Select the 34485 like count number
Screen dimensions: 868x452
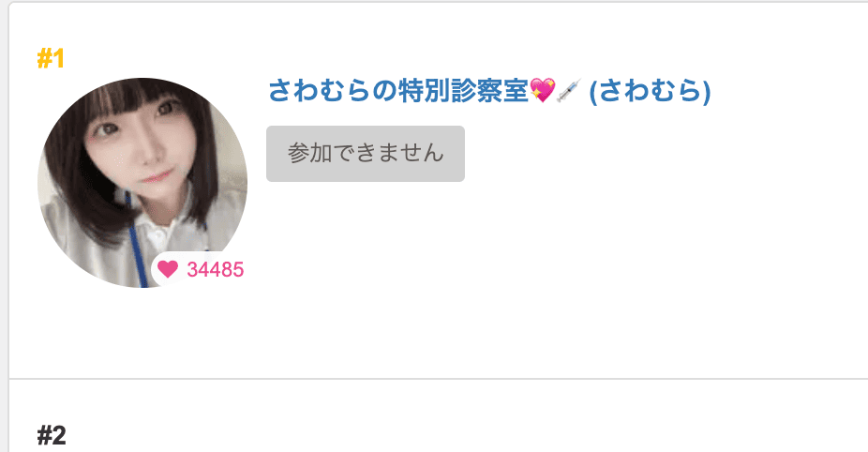(x=216, y=270)
